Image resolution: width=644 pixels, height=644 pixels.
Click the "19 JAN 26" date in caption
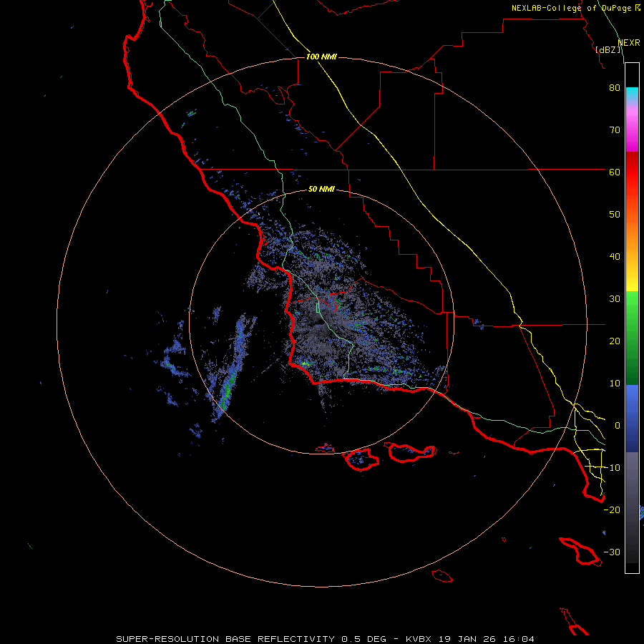click(x=467, y=639)
